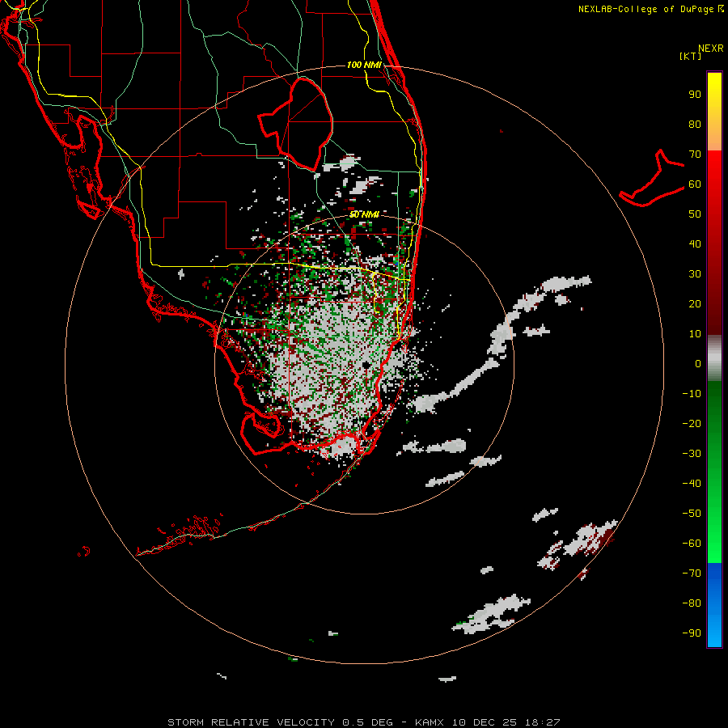The width and height of the screenshot is (728, 728).
Task: Click the 90 value on the velocity legend
Action: 695,95
